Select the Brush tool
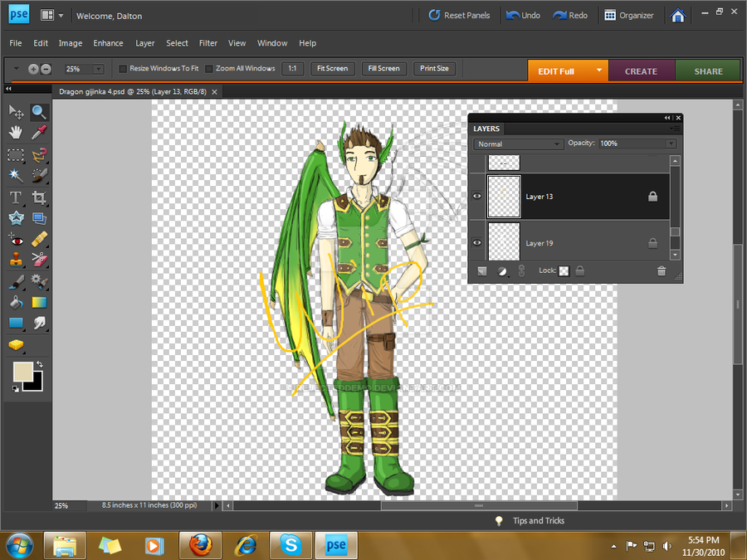The image size is (747, 560). [16, 282]
